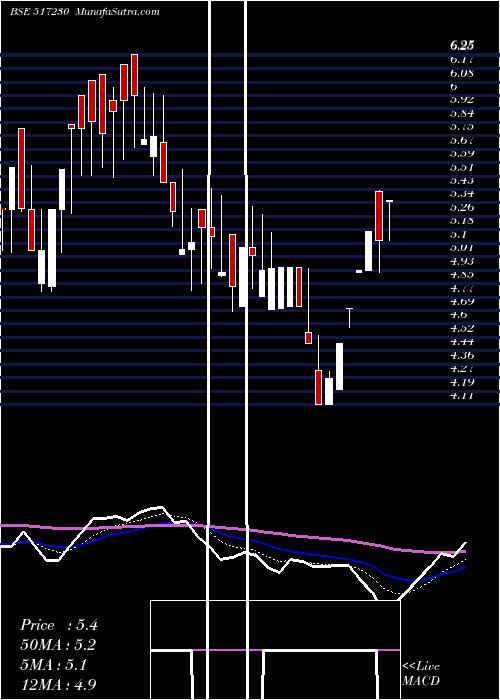Select the 4.69 price level
This screenshot has height=700, width=500.
point(462,301)
